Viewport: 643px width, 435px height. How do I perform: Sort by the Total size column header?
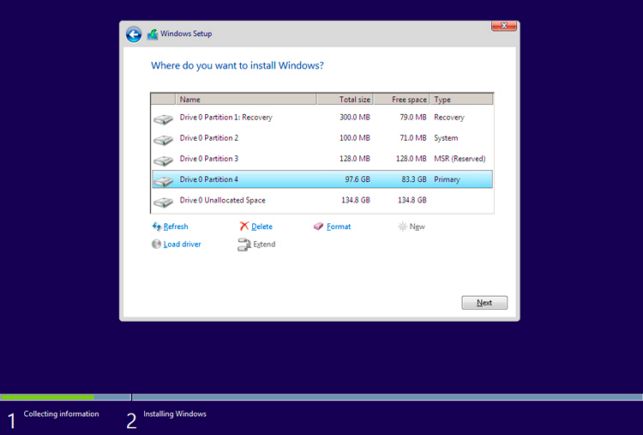coord(344,99)
